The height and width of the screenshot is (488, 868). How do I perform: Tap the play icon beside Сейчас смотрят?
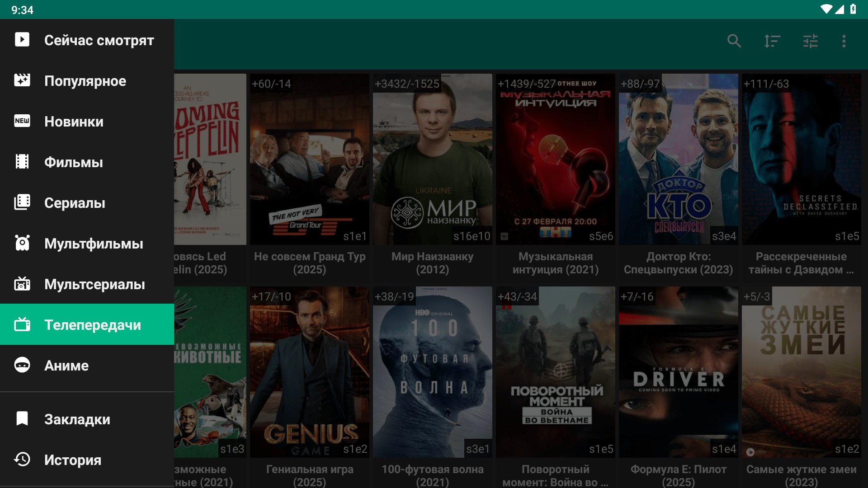click(x=22, y=40)
